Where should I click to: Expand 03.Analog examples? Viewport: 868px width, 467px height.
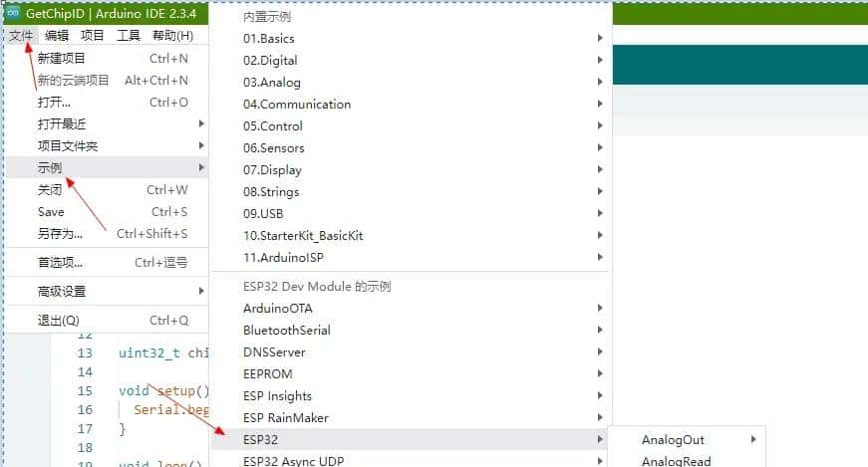pyautogui.click(x=412, y=82)
